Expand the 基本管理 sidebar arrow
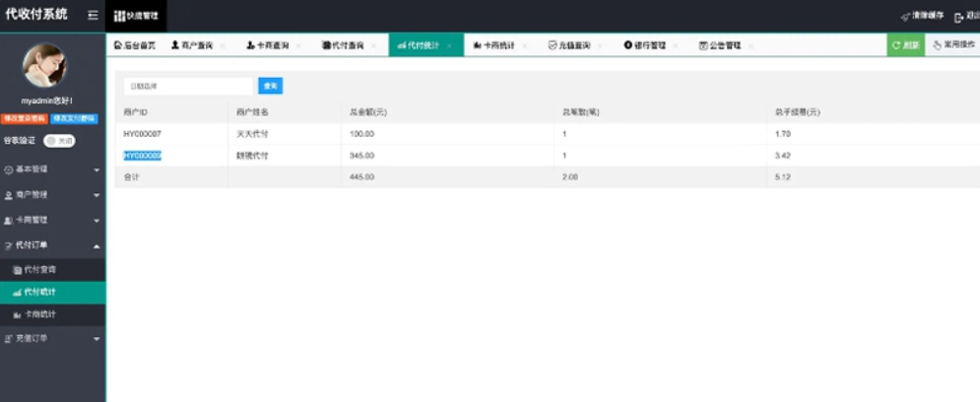980x402 pixels. pyautogui.click(x=97, y=170)
